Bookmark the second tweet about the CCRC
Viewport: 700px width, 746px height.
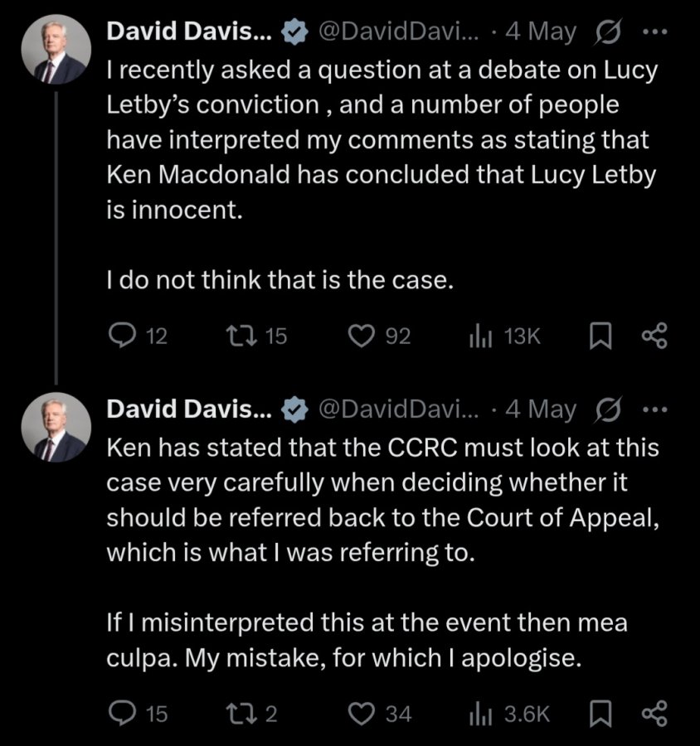click(x=600, y=714)
